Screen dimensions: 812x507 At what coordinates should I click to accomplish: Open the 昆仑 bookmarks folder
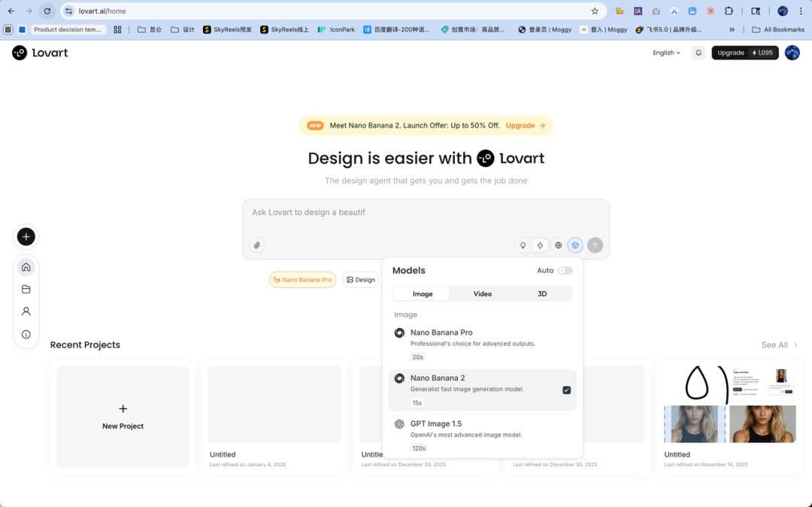coord(149,29)
